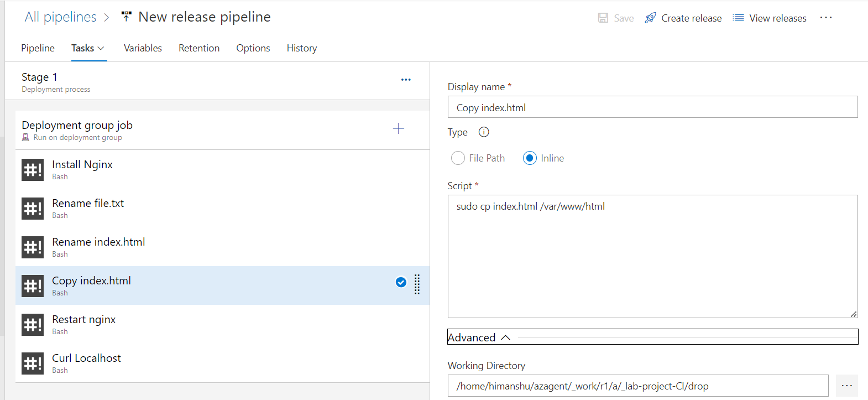Viewport: 868px width, 400px height.
Task: Open the History tab
Action: tap(302, 49)
